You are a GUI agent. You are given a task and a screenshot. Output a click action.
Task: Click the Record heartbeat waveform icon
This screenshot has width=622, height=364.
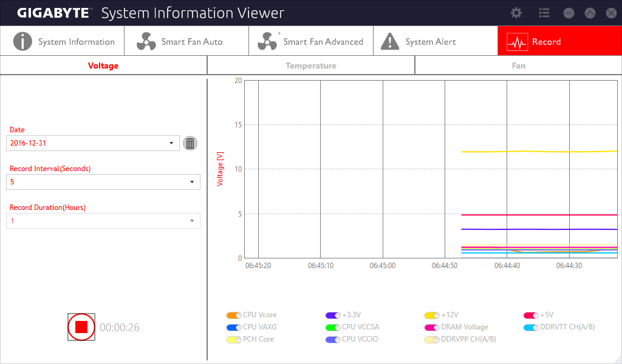(518, 42)
